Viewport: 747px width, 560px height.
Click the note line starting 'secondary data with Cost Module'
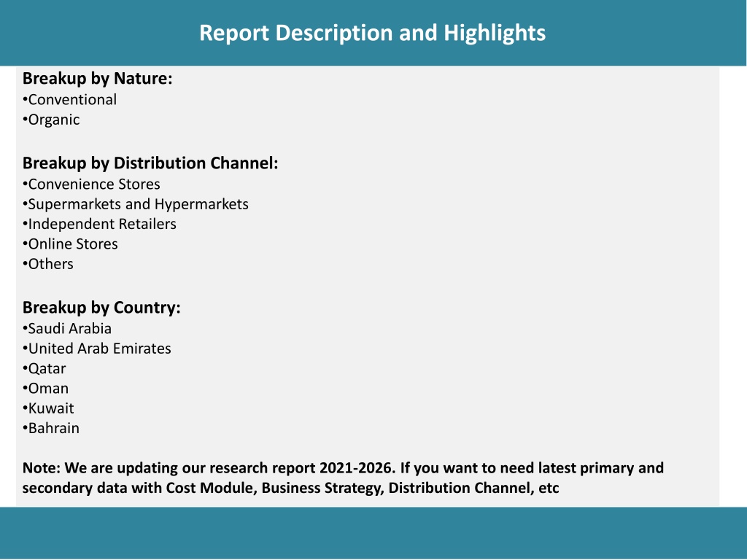290,488
